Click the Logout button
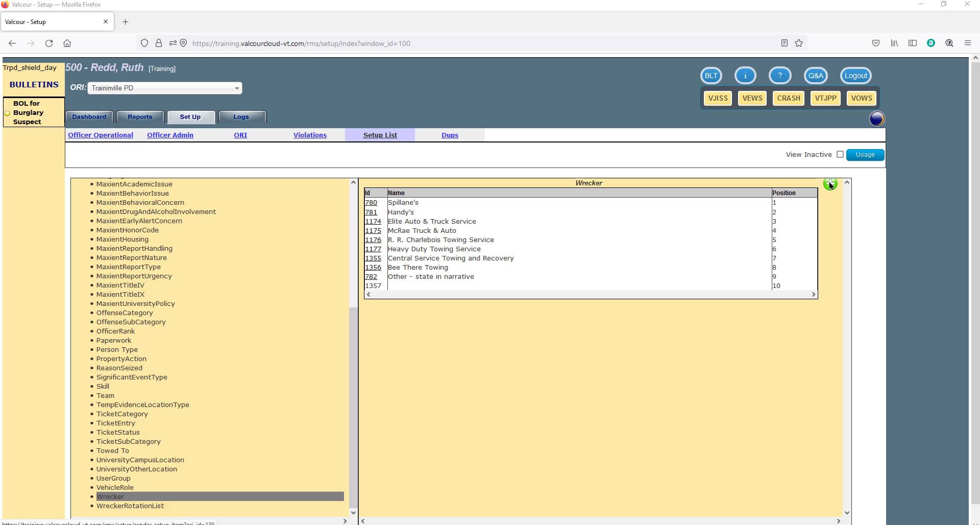The height and width of the screenshot is (525, 980). click(855, 75)
